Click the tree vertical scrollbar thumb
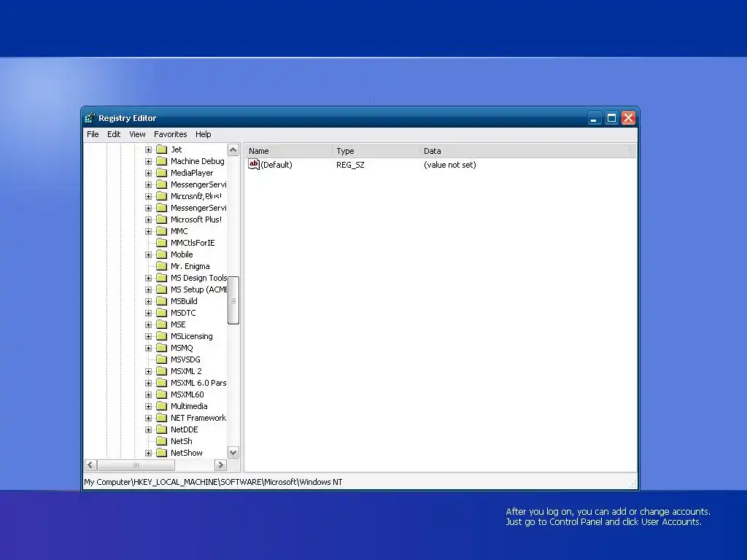Image resolution: width=747 pixels, height=560 pixels. [233, 300]
